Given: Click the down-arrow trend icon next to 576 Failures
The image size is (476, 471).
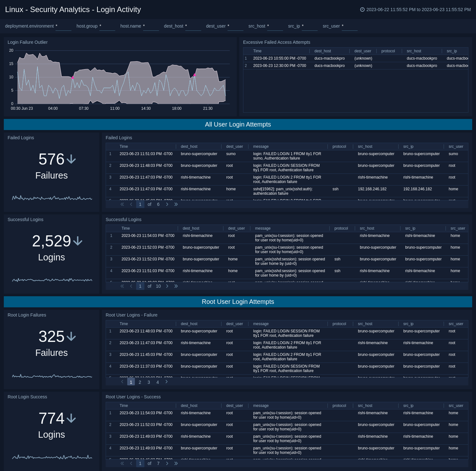Looking at the screenshot, I should tap(71, 159).
